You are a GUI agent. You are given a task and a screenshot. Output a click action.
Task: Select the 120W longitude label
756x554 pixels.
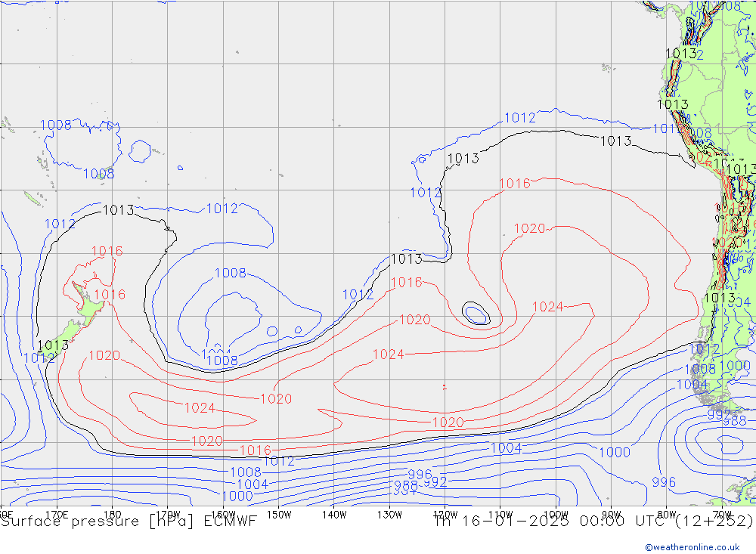(445, 515)
